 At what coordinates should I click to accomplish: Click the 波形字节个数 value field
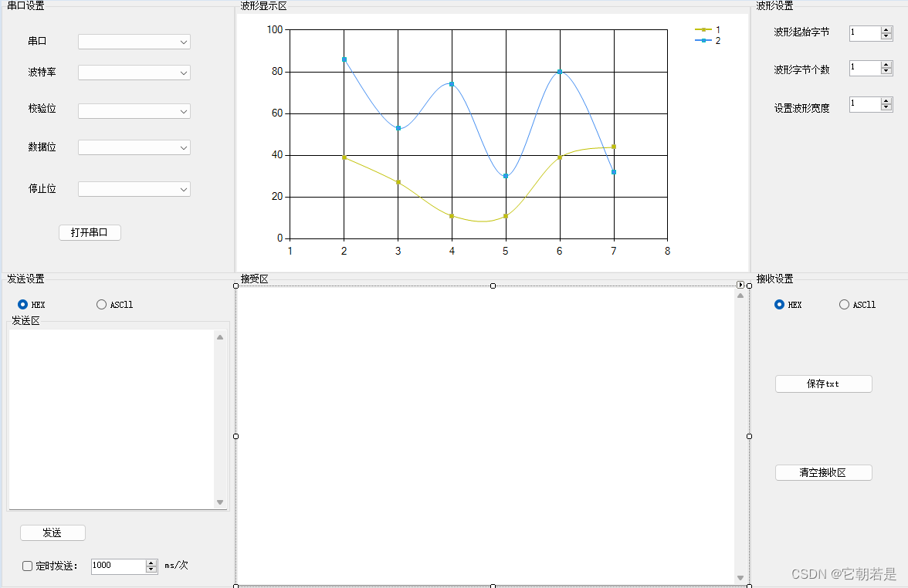click(x=865, y=69)
